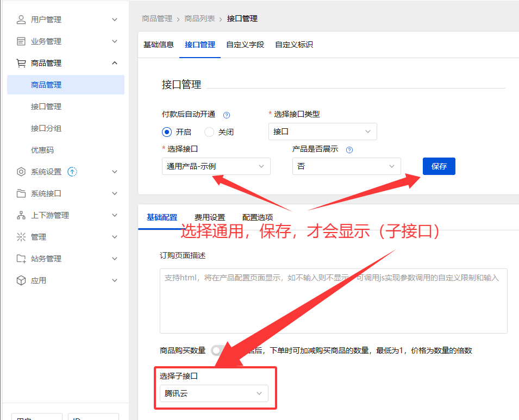Click the help icon beside 付款后自动开通
Viewport: 519px width, 420px height.
227,115
